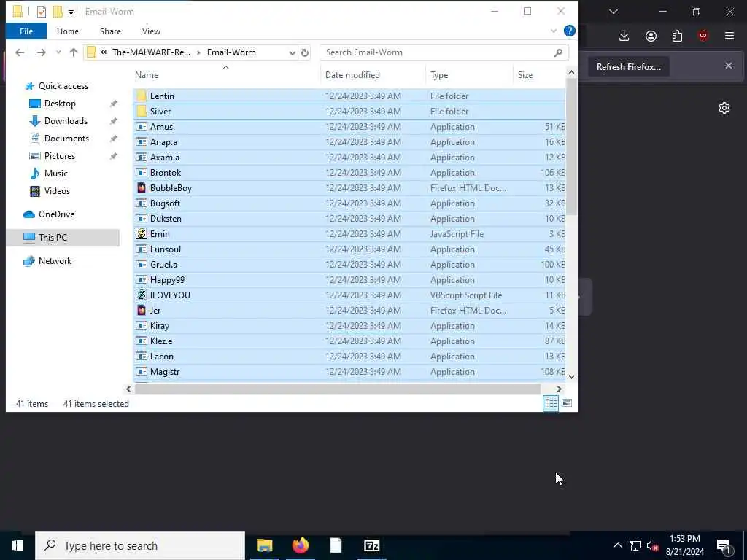This screenshot has height=560, width=747.
Task: Open 7-Zip from the taskbar
Action: (x=371, y=545)
